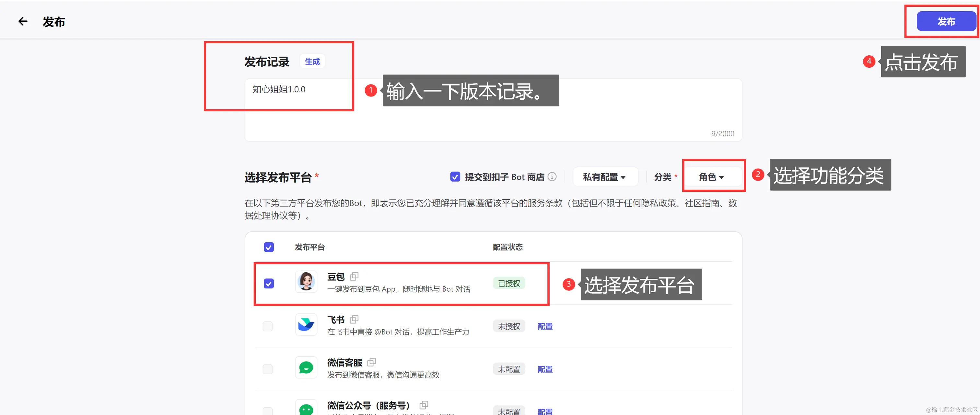Click into the 发布记录 text area
The image size is (980, 415).
coord(493,110)
